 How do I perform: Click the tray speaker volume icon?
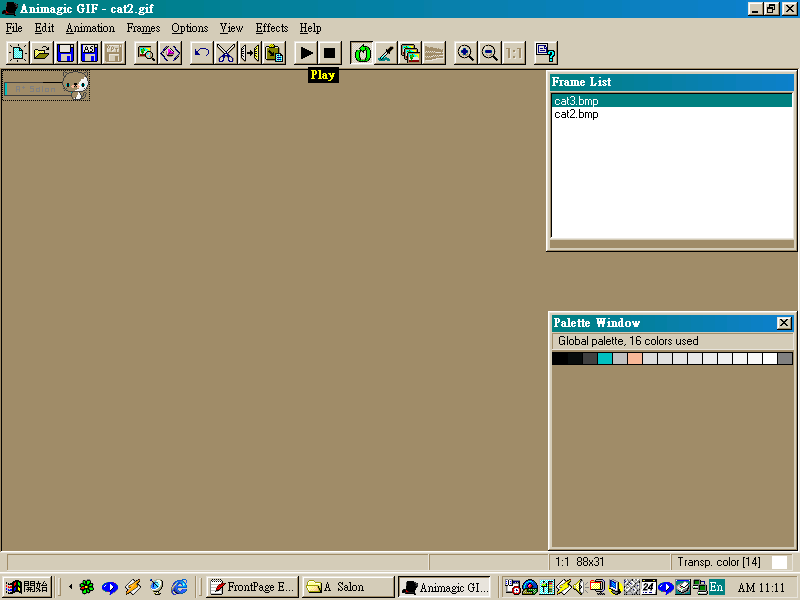[x=579, y=587]
